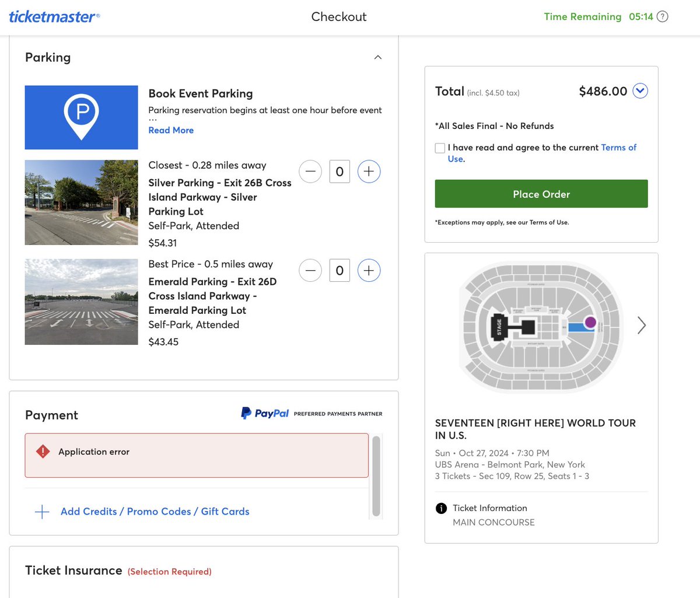This screenshot has width=700, height=598.
Task: Expand the order Total breakdown arrow
Action: (640, 91)
